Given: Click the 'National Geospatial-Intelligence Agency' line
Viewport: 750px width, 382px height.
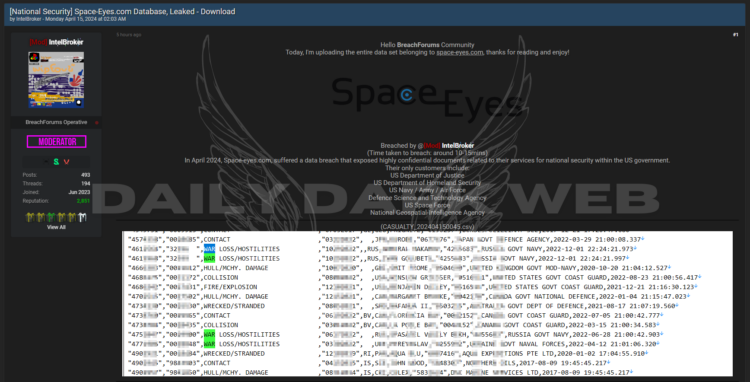Looking at the screenshot, I should (427, 213).
